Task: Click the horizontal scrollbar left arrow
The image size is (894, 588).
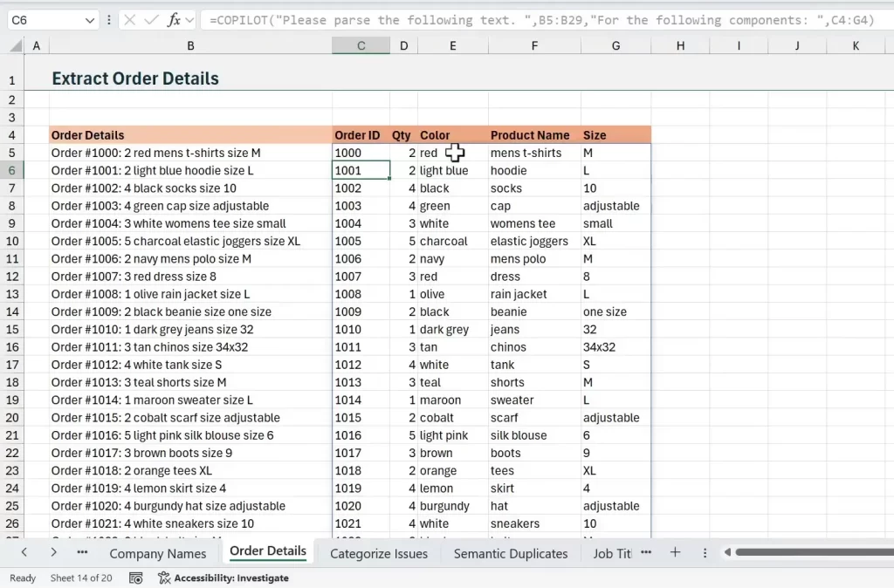Action: click(x=726, y=552)
